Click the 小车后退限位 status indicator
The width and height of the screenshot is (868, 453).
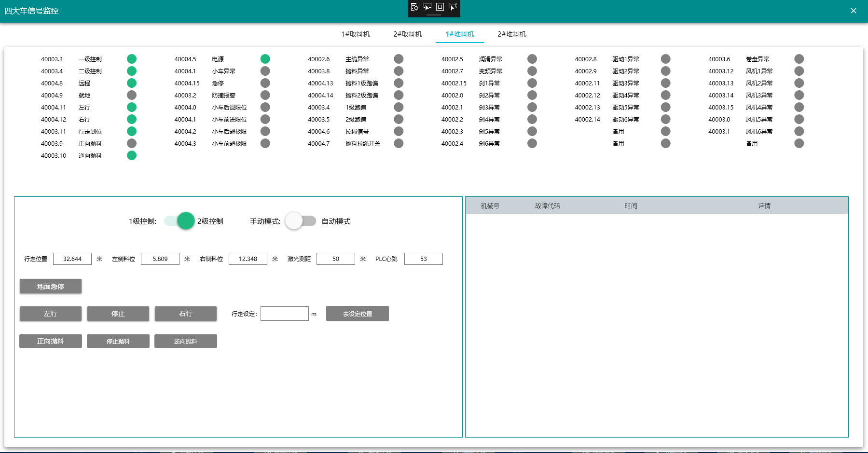265,107
